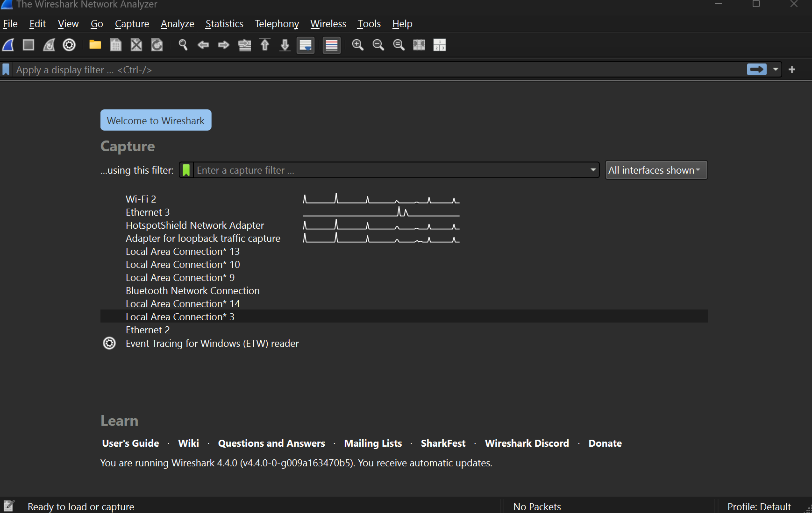Screen dimensions: 812x513
Task: Zoom in the main window text
Action: 358,45
